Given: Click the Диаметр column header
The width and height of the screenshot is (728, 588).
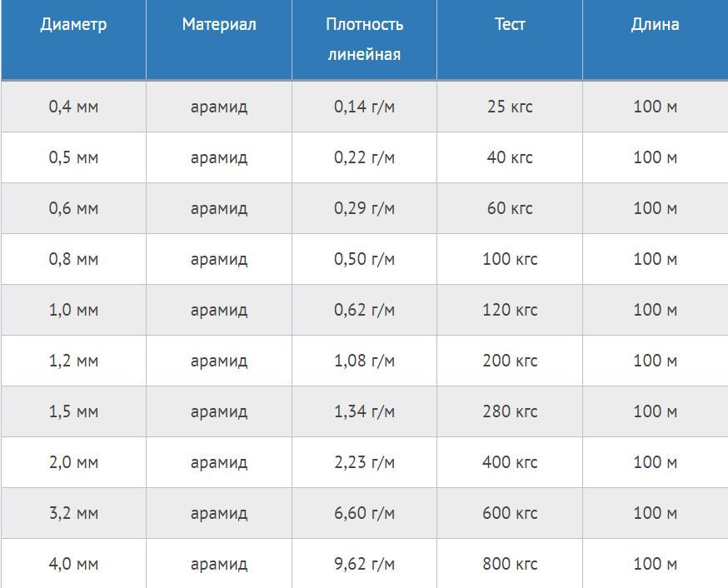Looking at the screenshot, I should 73,39.
